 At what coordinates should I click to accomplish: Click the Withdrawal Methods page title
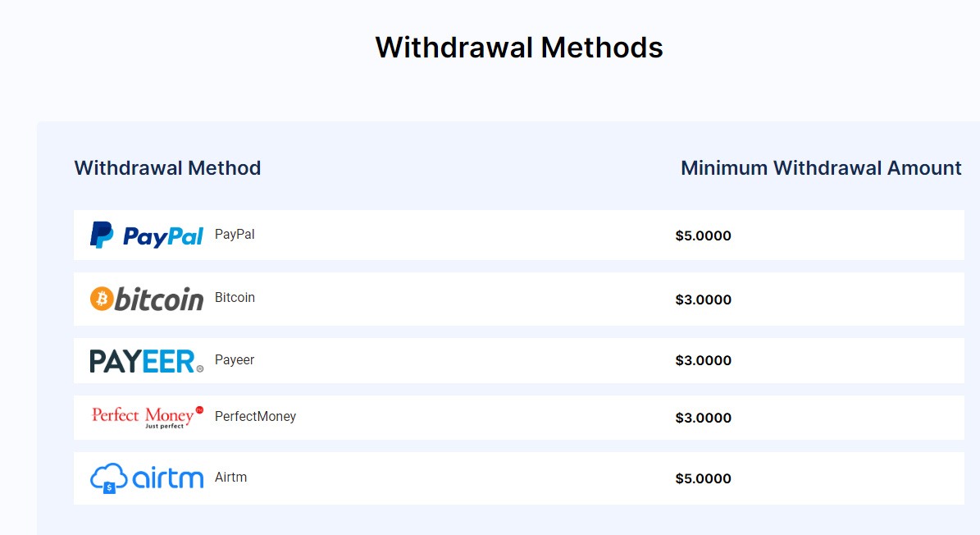click(x=519, y=48)
